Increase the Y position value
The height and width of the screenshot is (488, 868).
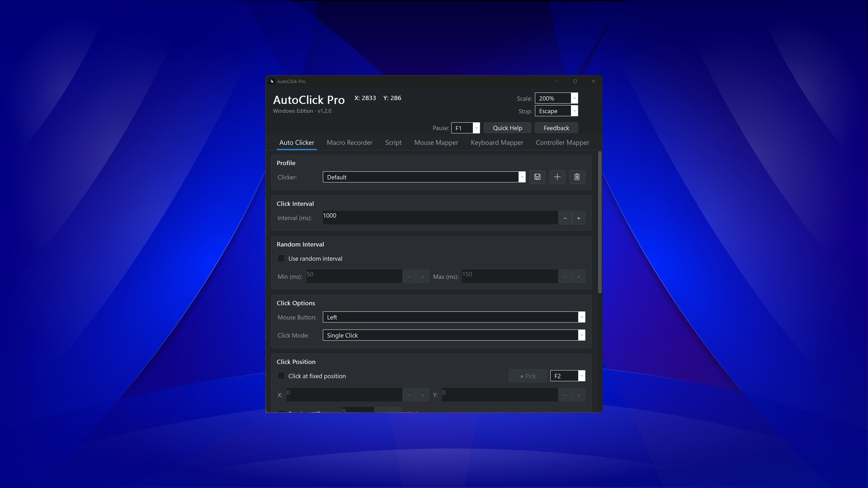(x=579, y=395)
